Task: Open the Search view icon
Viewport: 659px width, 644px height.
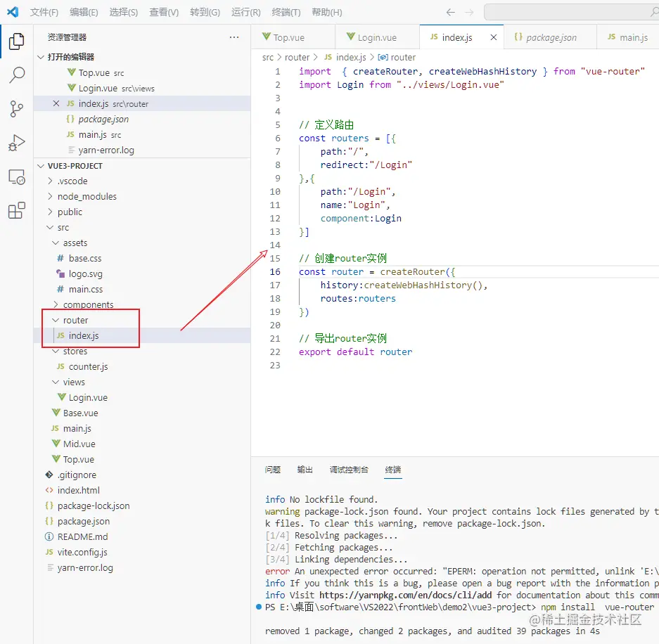Action: click(x=16, y=75)
